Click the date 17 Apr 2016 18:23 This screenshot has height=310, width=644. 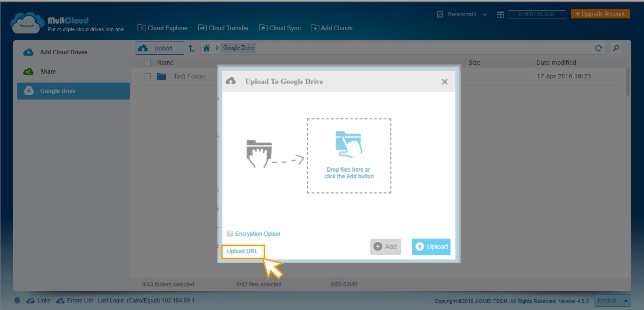tap(564, 76)
